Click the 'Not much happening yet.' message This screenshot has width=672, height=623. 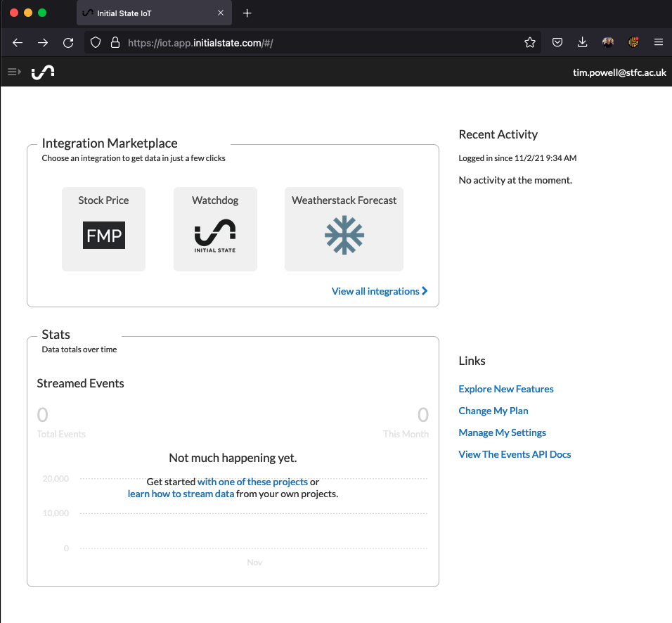pos(233,458)
